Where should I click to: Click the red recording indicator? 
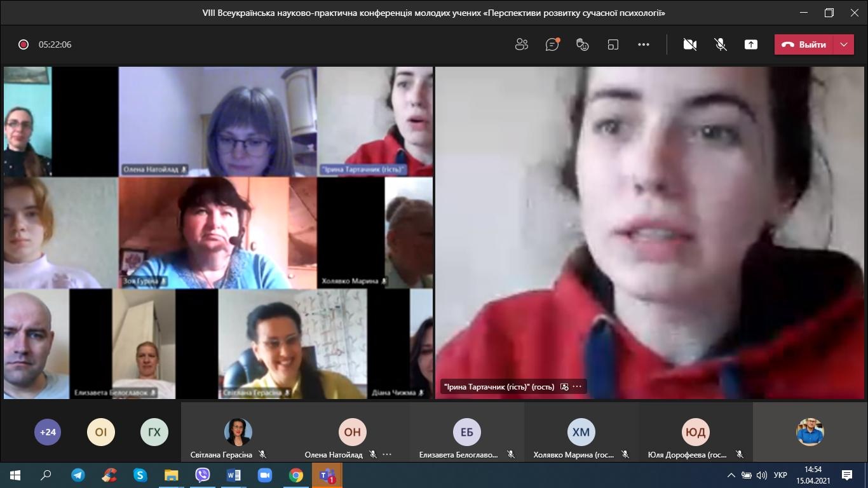click(x=24, y=44)
